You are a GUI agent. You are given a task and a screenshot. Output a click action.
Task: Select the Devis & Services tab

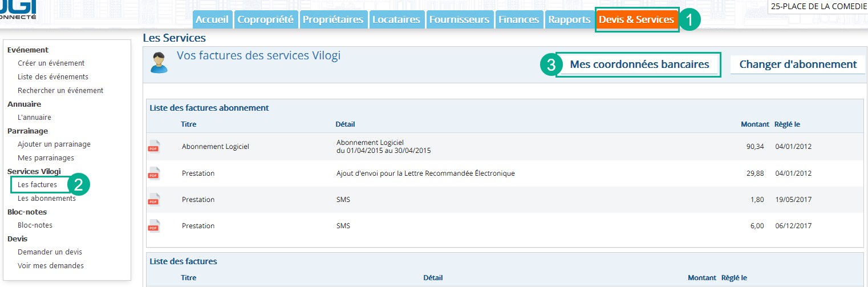(636, 19)
